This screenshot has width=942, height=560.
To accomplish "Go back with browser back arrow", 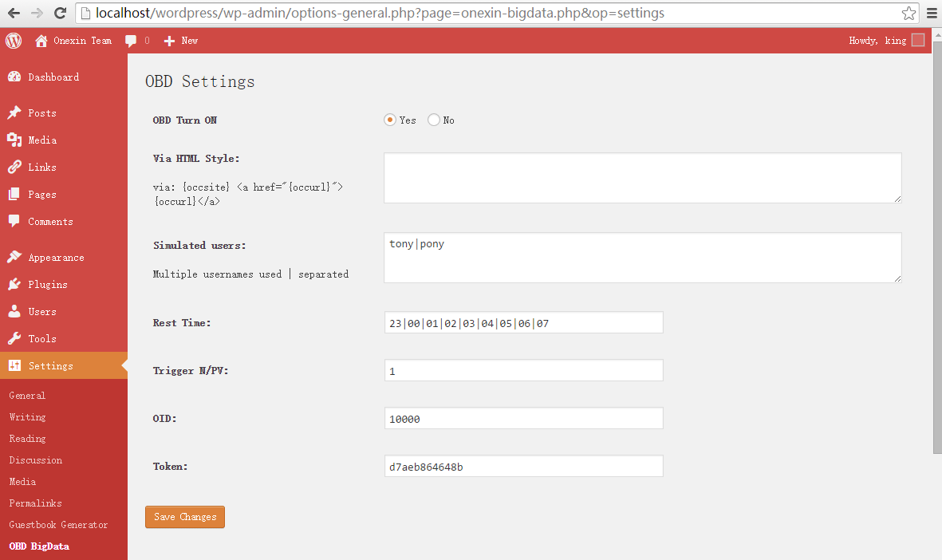I will click(x=14, y=13).
